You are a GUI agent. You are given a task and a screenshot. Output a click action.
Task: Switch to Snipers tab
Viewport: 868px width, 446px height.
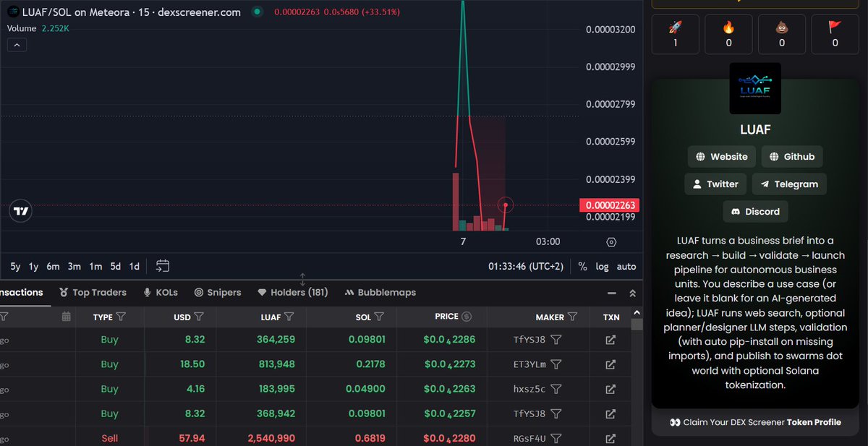218,292
